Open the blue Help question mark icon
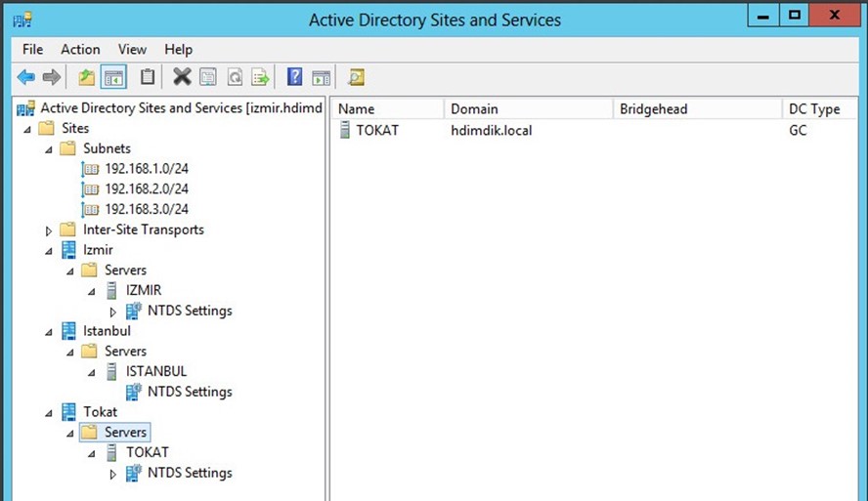The width and height of the screenshot is (868, 501). [294, 77]
